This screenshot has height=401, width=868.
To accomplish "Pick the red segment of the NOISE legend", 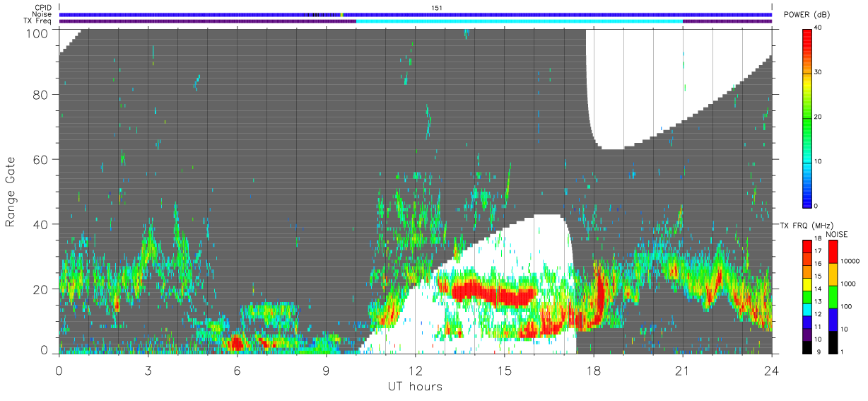I will point(833,252).
